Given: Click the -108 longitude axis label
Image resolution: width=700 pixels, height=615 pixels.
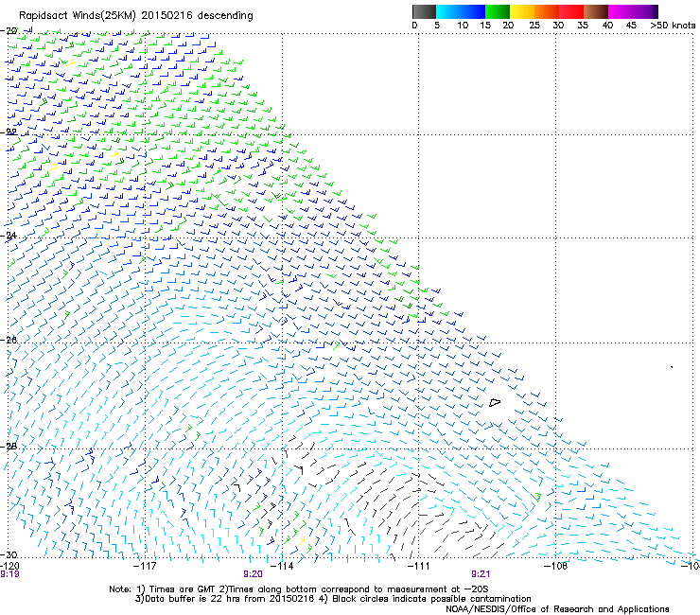Looking at the screenshot, I should [556, 566].
